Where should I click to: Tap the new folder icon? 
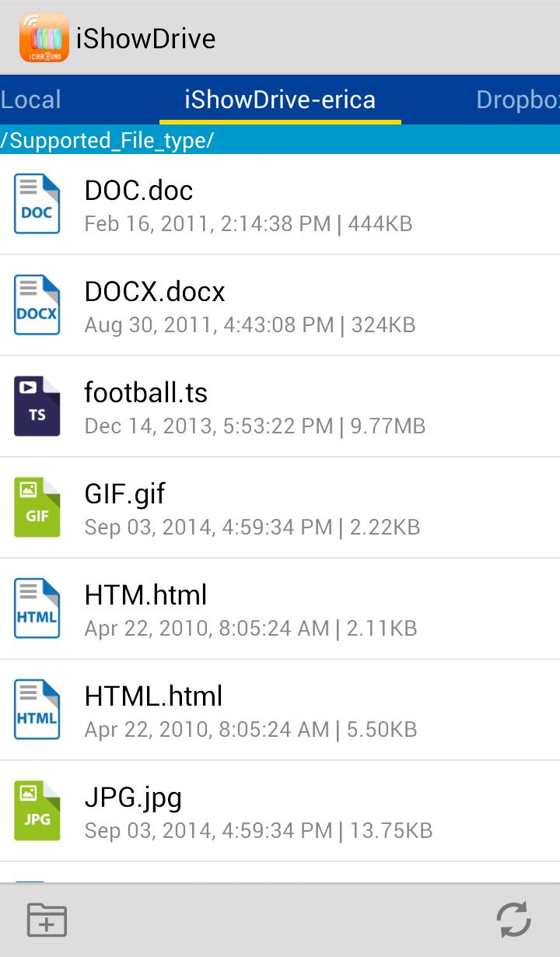[47, 920]
